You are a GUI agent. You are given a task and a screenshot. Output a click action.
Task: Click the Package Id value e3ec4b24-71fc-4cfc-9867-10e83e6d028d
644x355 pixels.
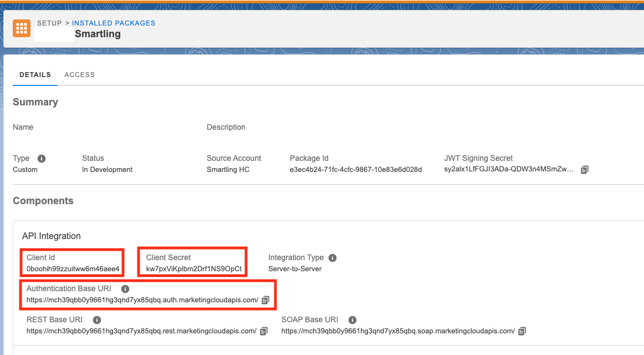(x=356, y=170)
